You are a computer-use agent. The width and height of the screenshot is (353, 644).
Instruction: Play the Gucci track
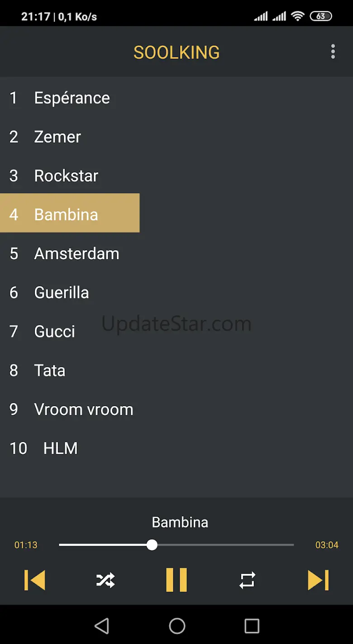(54, 332)
